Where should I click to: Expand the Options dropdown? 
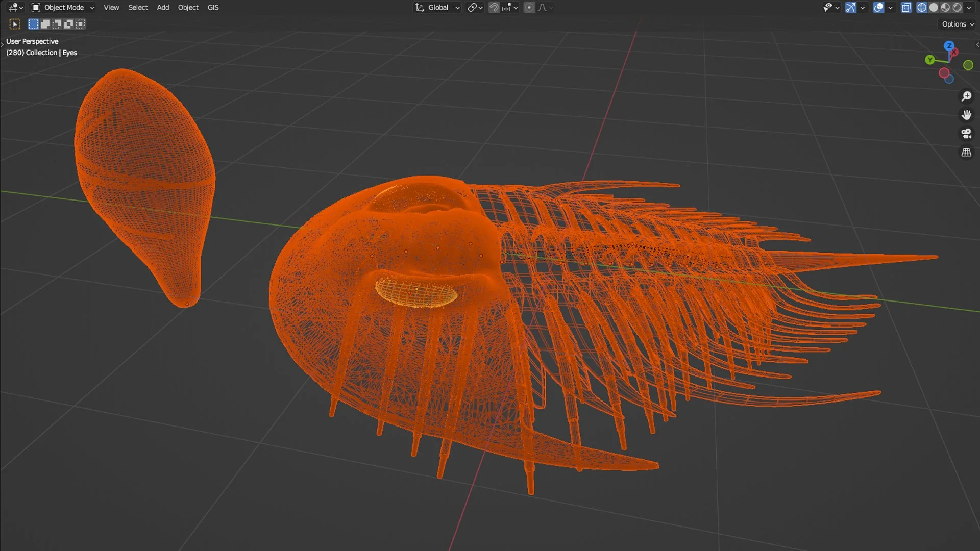click(958, 24)
